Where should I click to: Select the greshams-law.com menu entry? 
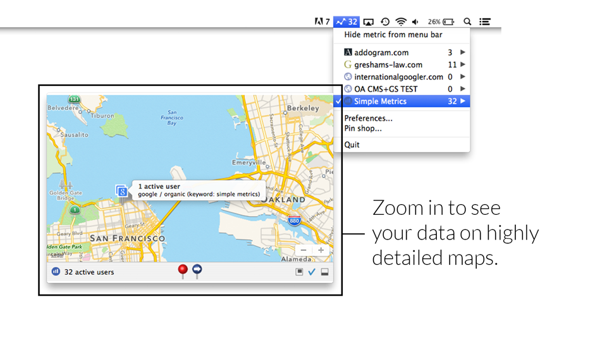[402, 64]
